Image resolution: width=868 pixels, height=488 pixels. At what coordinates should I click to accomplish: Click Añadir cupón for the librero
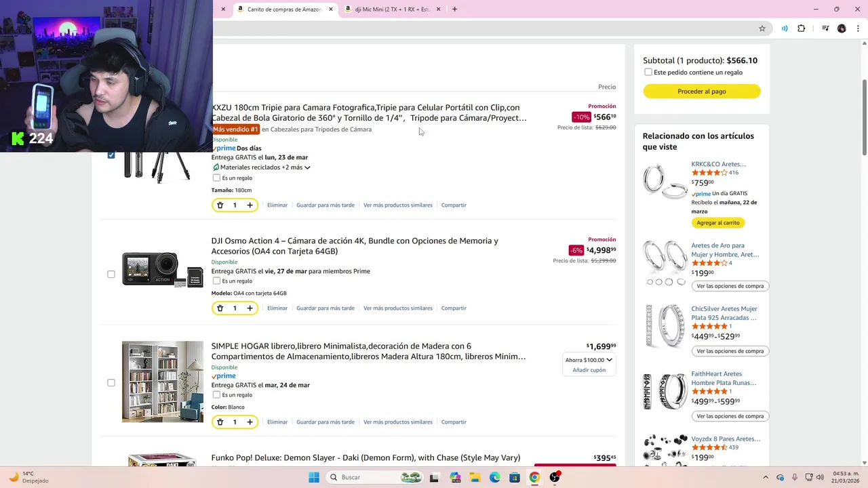(x=589, y=370)
